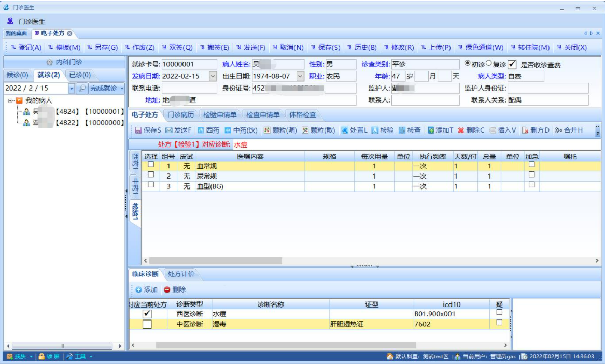Open 历史(B) history
Viewport: 605px width, 364px height.
click(362, 48)
